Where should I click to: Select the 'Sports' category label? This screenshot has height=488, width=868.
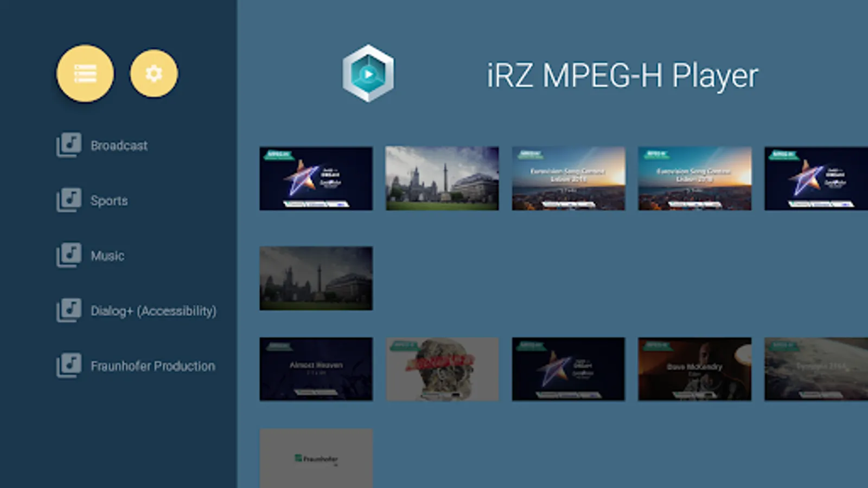coord(109,201)
